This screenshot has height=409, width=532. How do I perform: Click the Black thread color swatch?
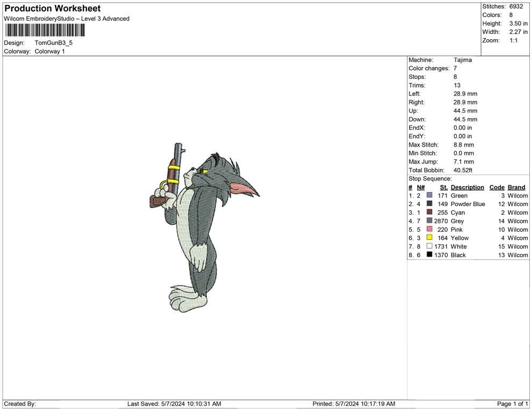click(429, 254)
